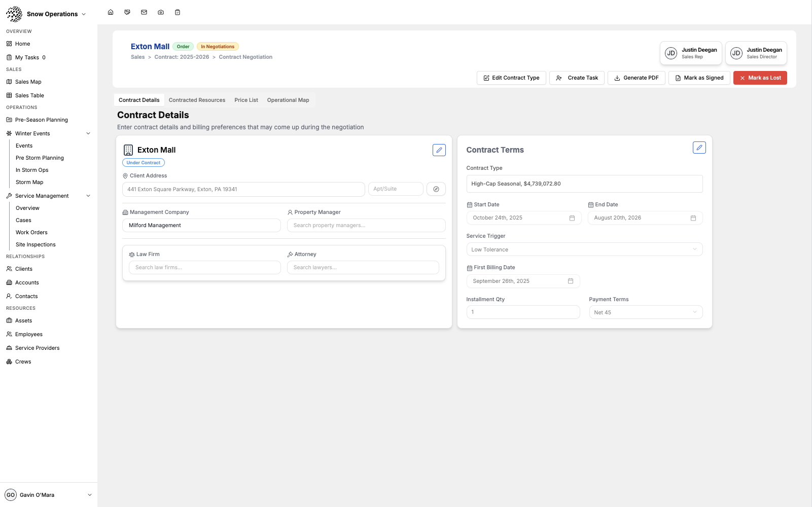Edit Exton Mall card with pencil icon
Screen dimensions: 812x507
(x=439, y=150)
